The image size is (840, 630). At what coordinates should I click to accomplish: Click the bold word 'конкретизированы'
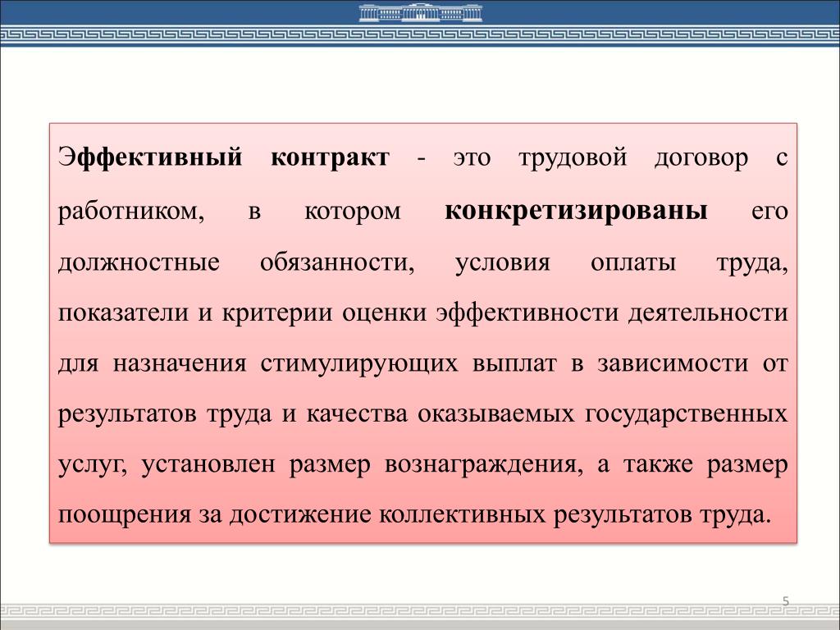pyautogui.click(x=577, y=211)
